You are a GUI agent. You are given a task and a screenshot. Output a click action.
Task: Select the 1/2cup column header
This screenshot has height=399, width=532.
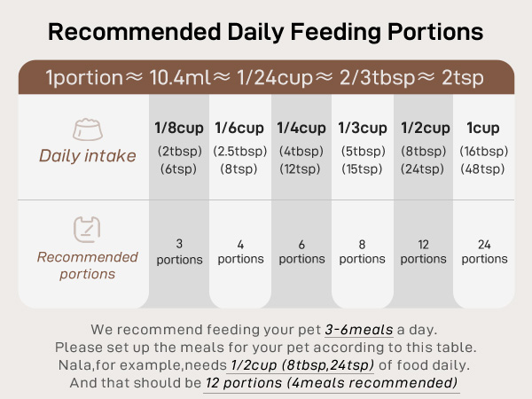423,128
